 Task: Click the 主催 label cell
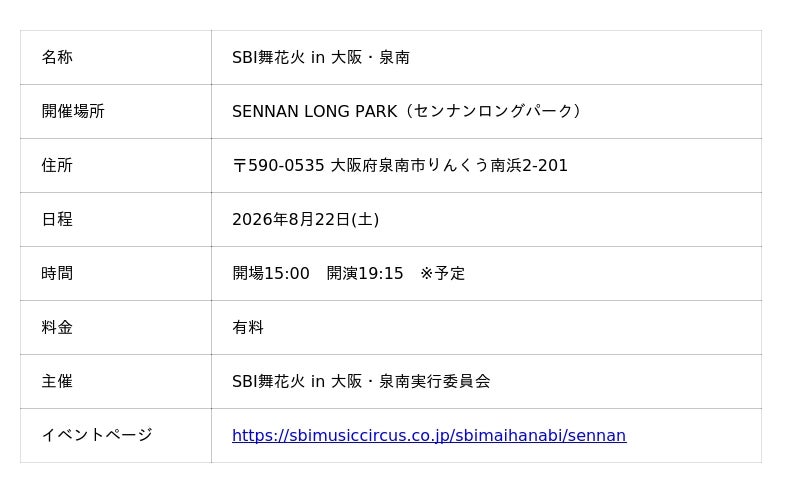(x=57, y=382)
